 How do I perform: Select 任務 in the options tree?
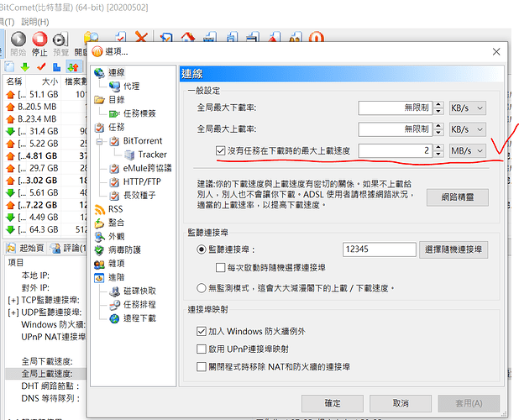tap(116, 127)
